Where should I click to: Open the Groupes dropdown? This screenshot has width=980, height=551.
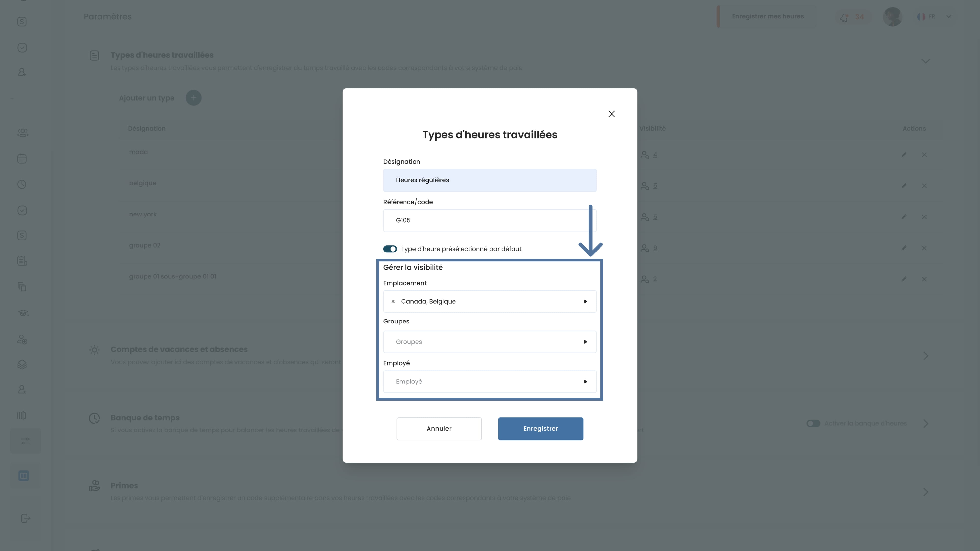pyautogui.click(x=585, y=342)
